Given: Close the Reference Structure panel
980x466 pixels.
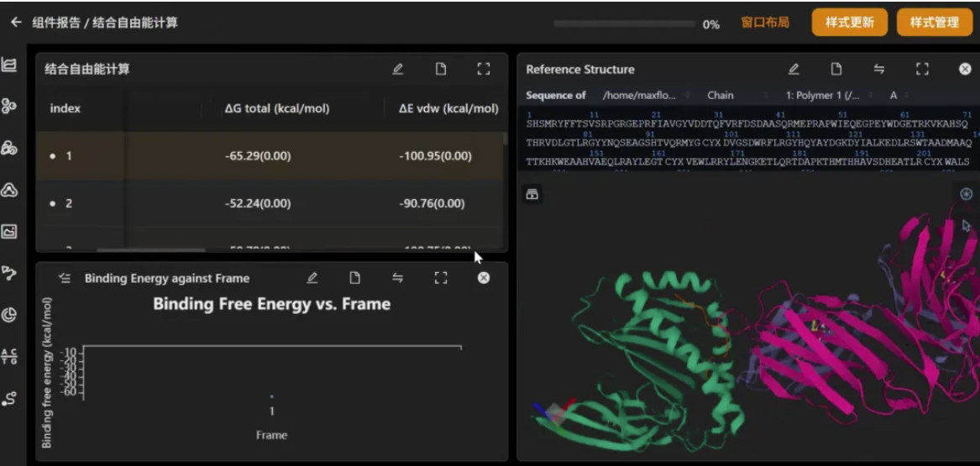Looking at the screenshot, I should tap(965, 70).
